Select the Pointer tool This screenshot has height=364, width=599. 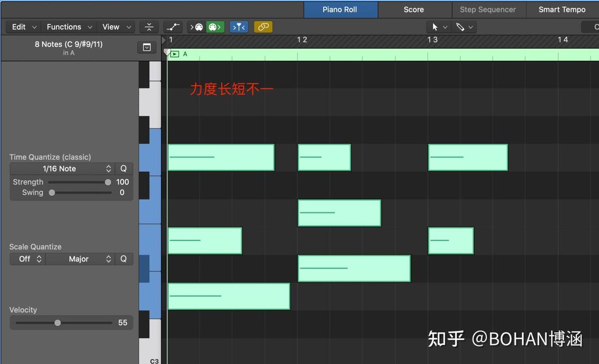point(435,27)
